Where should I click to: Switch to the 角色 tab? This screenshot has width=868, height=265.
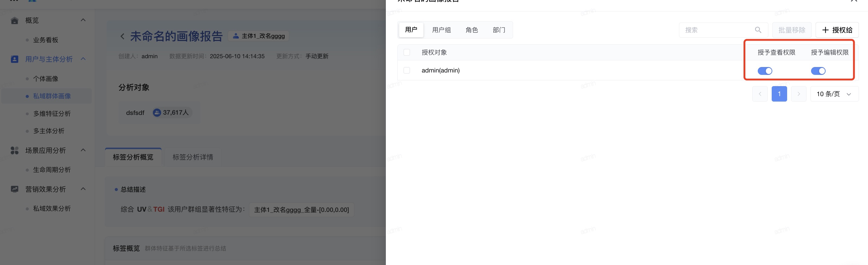pyautogui.click(x=472, y=30)
